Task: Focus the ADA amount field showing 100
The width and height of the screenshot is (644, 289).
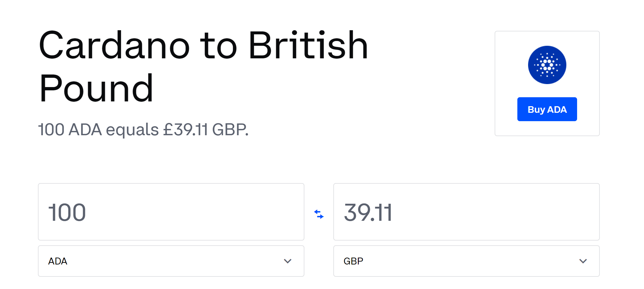Action: click(x=171, y=212)
